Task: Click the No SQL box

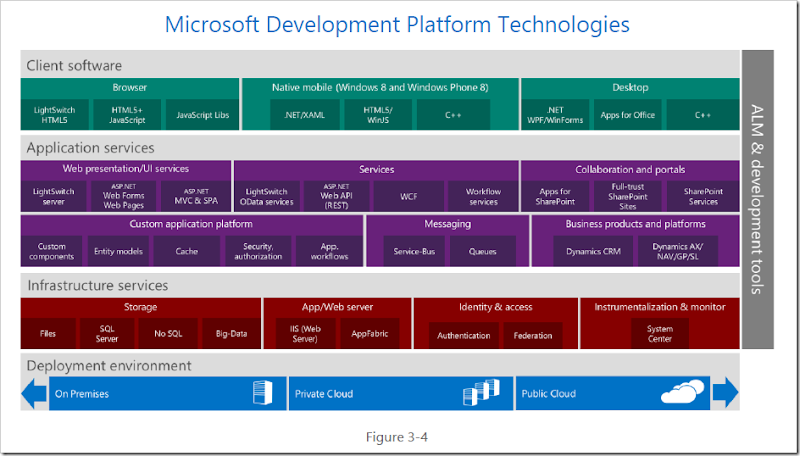Action: pos(168,334)
